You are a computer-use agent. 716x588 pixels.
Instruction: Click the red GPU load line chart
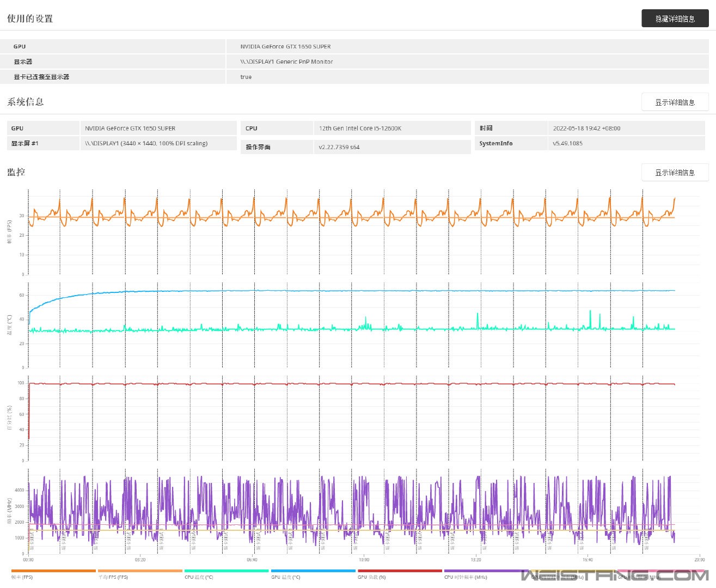[352, 384]
